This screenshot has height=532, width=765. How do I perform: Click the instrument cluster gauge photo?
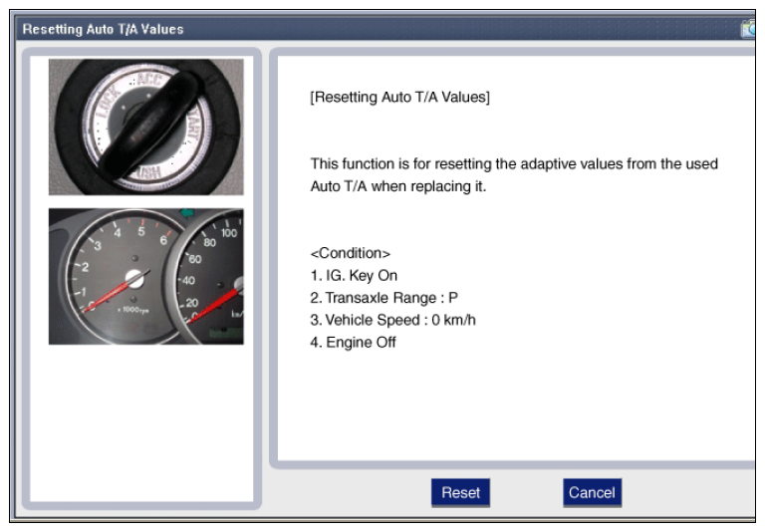pos(145,276)
